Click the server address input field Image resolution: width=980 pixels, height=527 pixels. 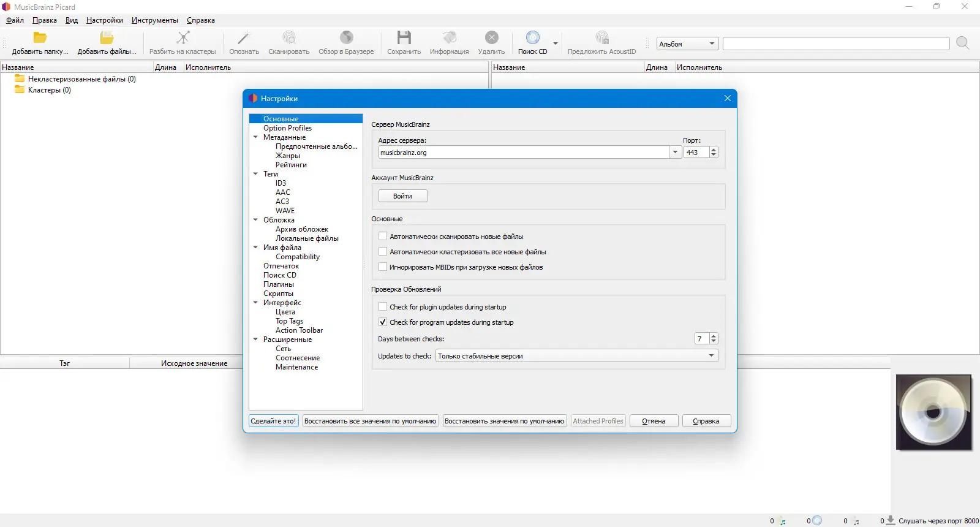[x=524, y=153]
